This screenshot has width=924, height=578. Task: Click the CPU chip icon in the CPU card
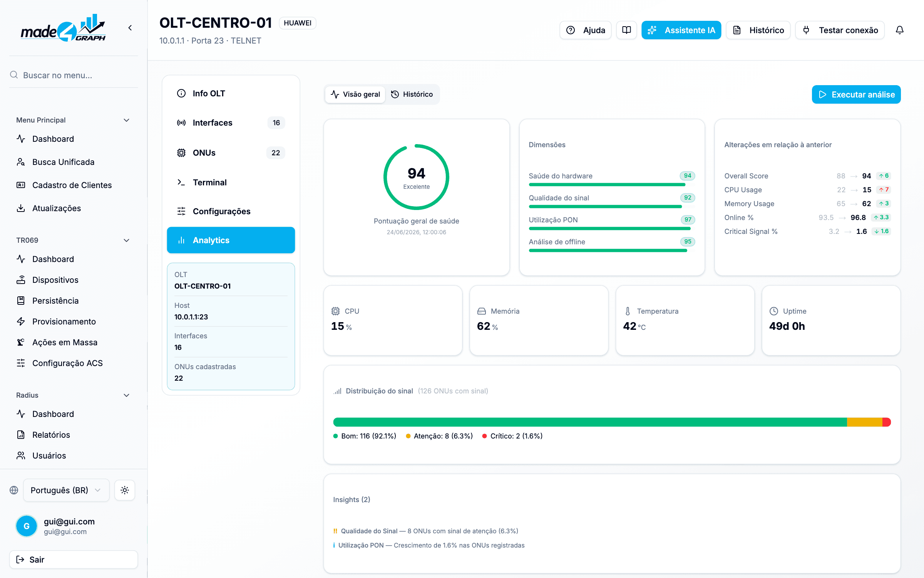335,311
